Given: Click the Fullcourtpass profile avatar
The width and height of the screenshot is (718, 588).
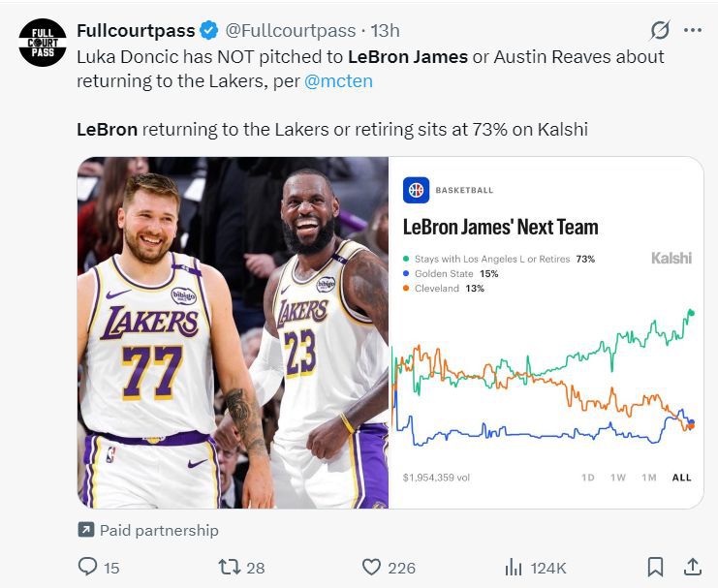Looking at the screenshot, I should click(43, 43).
